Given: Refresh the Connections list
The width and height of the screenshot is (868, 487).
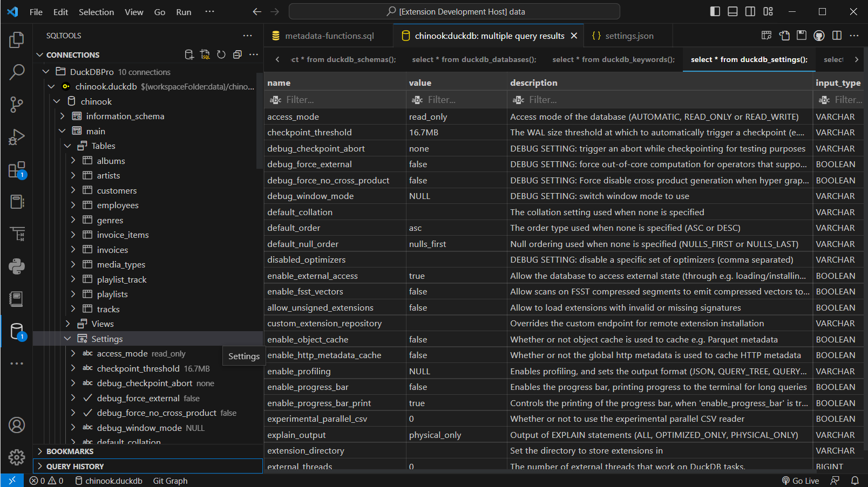Looking at the screenshot, I should pos(221,54).
